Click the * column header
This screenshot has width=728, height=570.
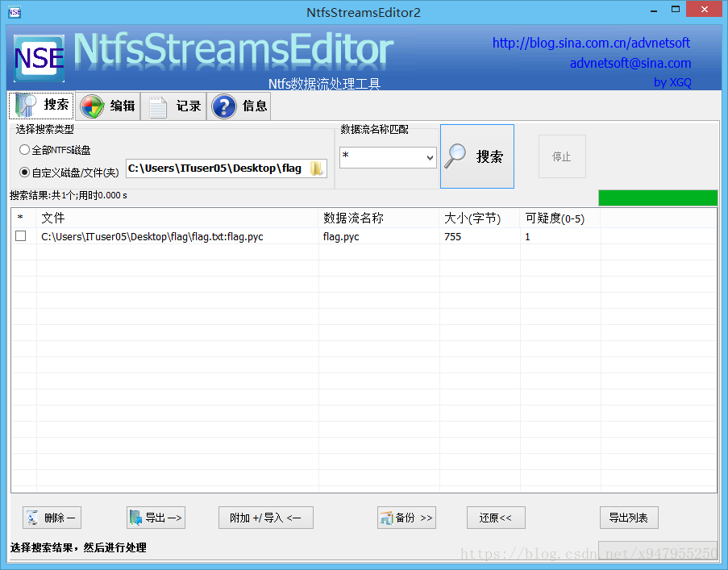23,218
